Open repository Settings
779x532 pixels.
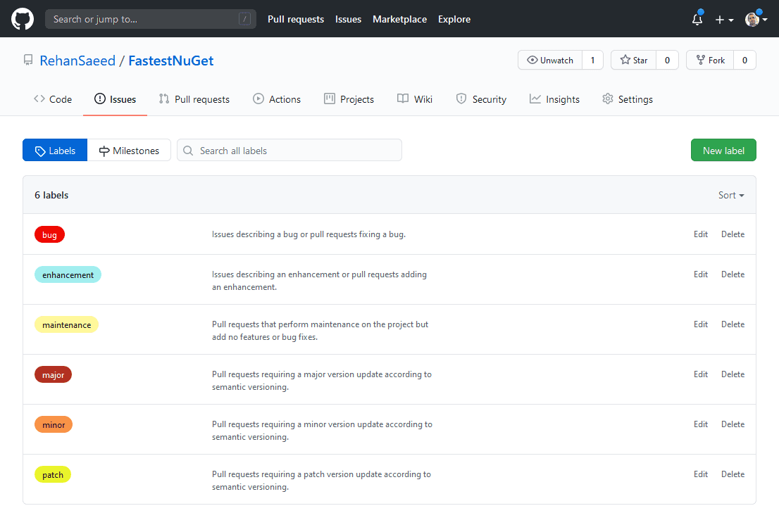pyautogui.click(x=628, y=99)
